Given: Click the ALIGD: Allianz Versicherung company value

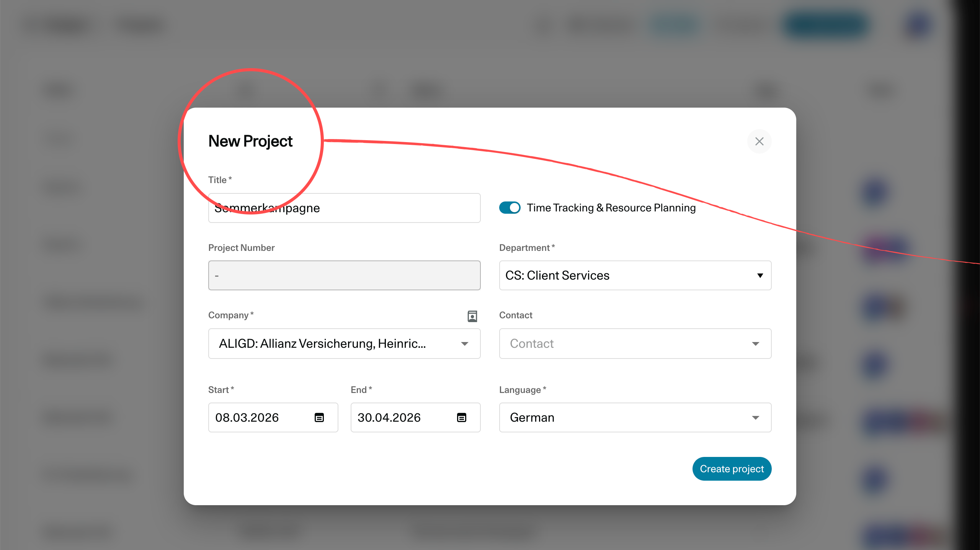Looking at the screenshot, I should 322,344.
